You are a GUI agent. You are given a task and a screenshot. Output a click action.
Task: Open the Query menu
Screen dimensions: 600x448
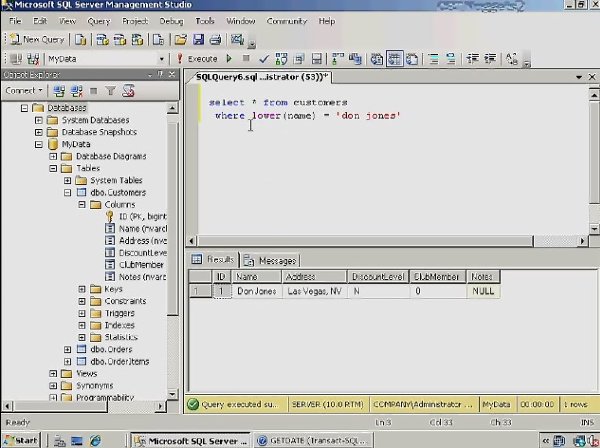[99, 21]
